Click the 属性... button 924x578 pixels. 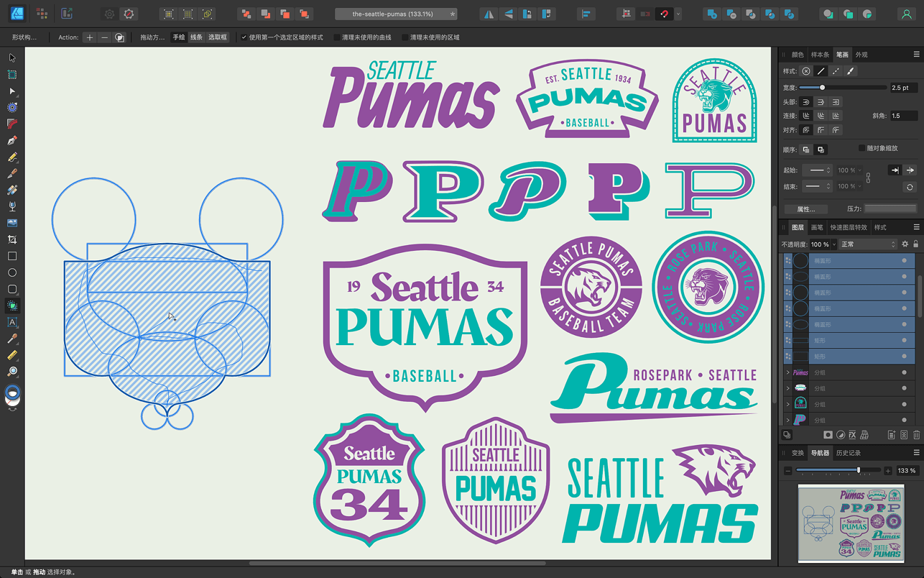tap(806, 209)
